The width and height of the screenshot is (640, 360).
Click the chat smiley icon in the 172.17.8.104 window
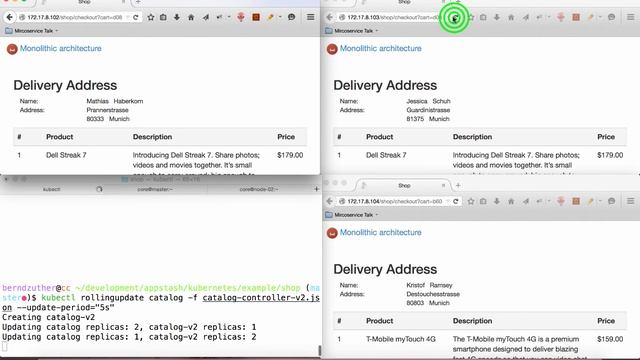coord(611,201)
